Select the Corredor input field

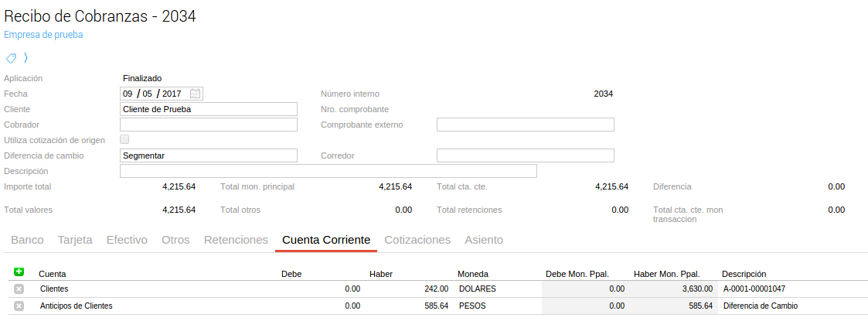[x=526, y=155]
